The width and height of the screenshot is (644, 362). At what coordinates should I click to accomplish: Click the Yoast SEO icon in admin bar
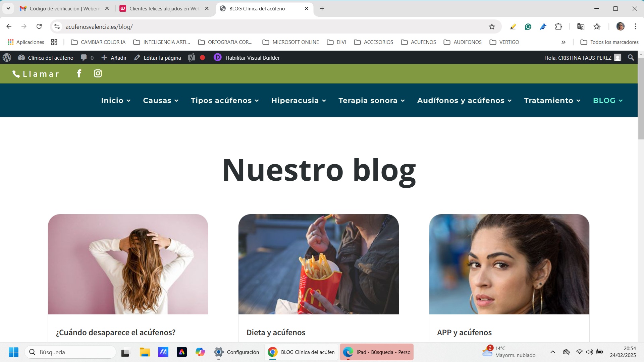point(191,58)
